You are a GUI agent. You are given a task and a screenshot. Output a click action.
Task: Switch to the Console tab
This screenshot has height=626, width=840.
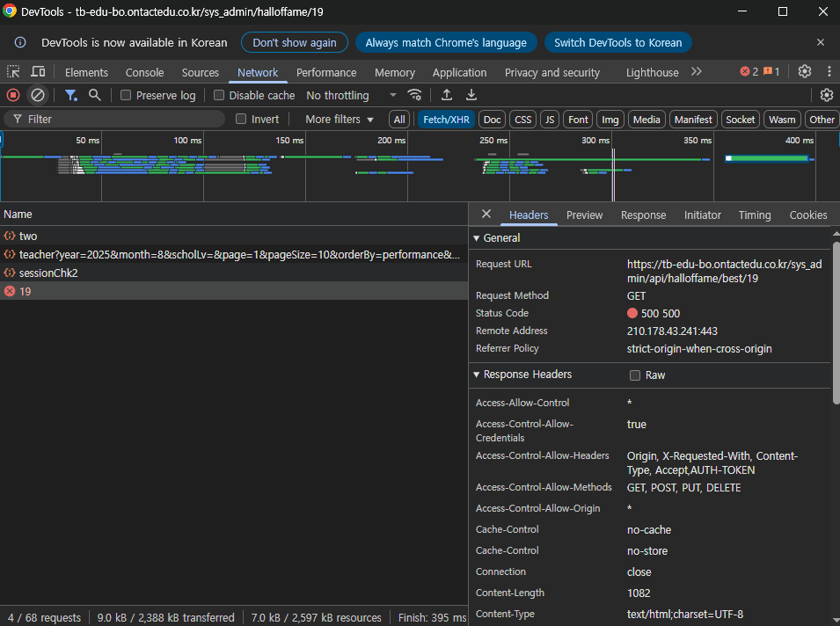click(x=144, y=72)
